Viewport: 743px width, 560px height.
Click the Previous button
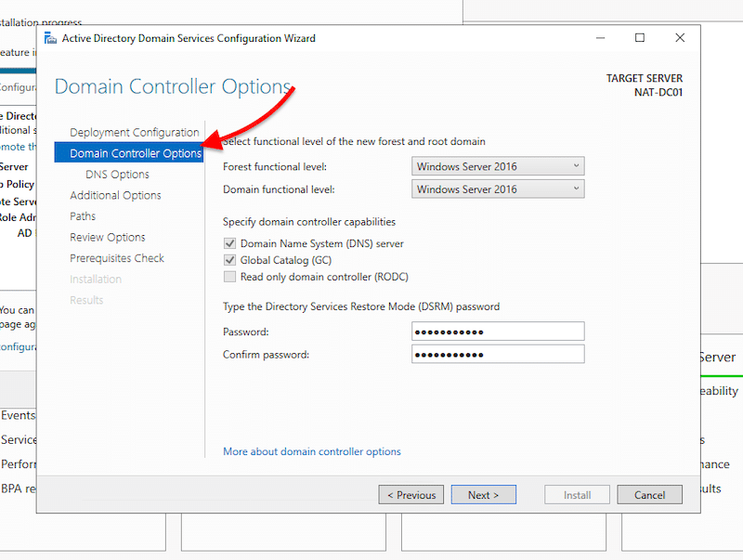pos(411,495)
